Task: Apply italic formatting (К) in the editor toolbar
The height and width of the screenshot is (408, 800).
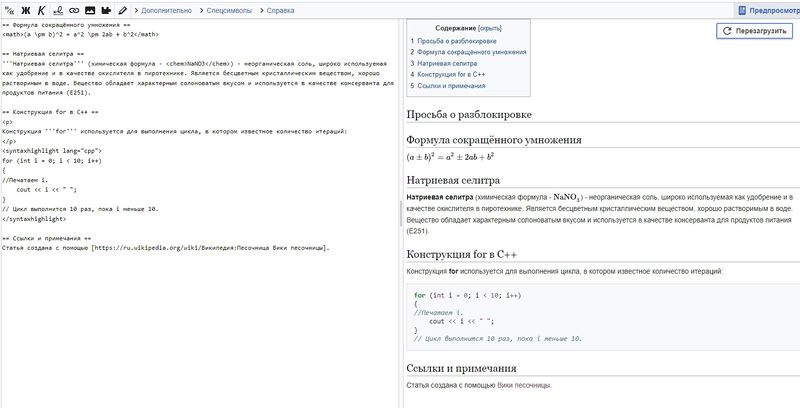Action: point(41,10)
